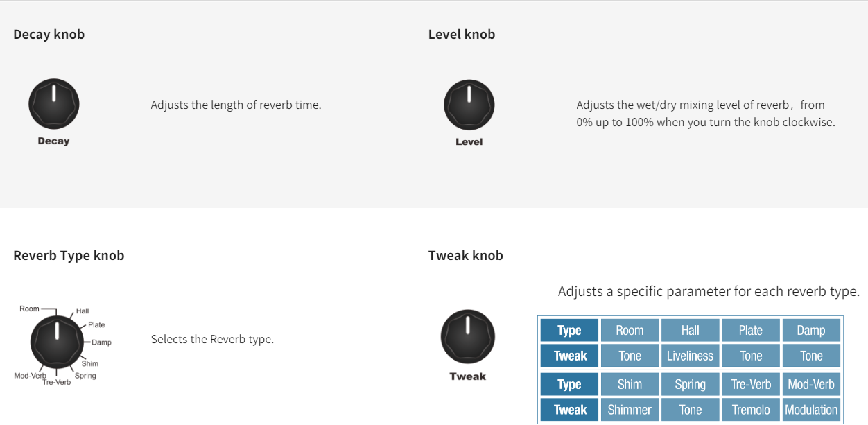Click the Tweak knob heading
Screen dimensions: 868x425
coord(466,255)
